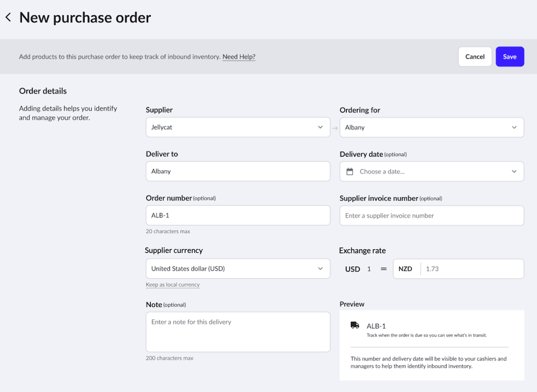The image size is (537, 392).
Task: Open the Supplier currency dropdown
Action: (238, 268)
